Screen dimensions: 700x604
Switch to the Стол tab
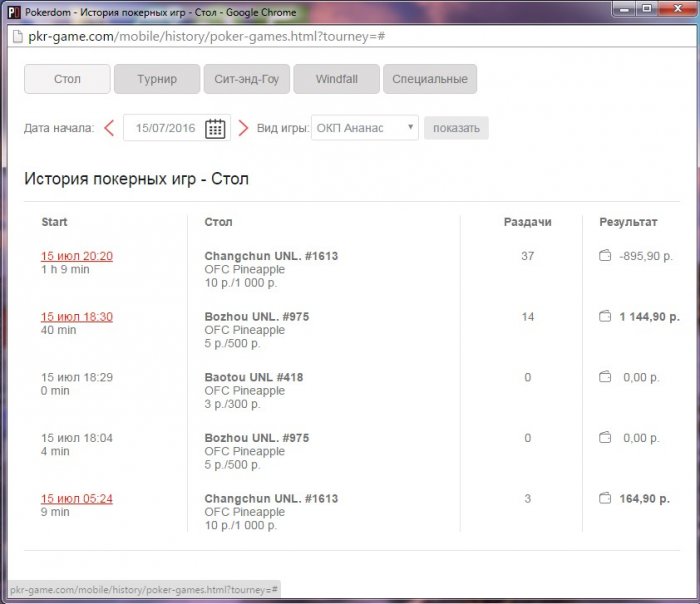click(67, 79)
